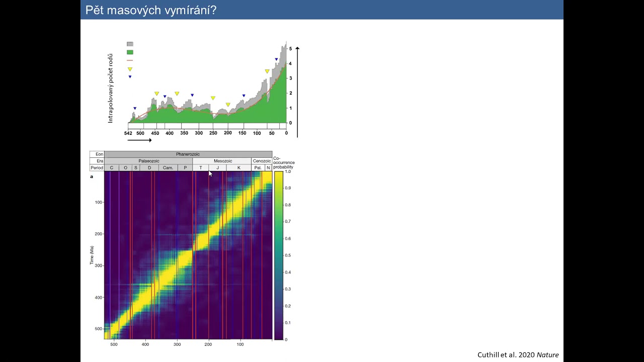Click the "Cam." period cell
The width and height of the screenshot is (644, 362).
coord(168,167)
